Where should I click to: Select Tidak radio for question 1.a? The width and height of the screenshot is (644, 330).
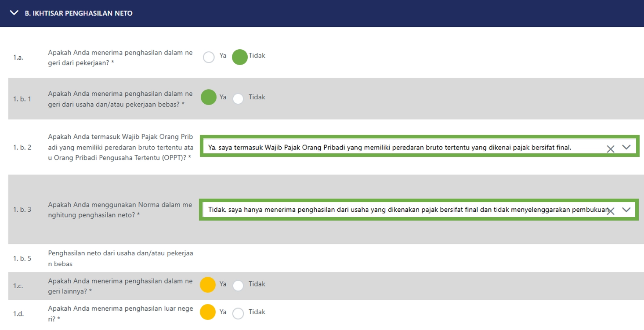[x=239, y=57]
